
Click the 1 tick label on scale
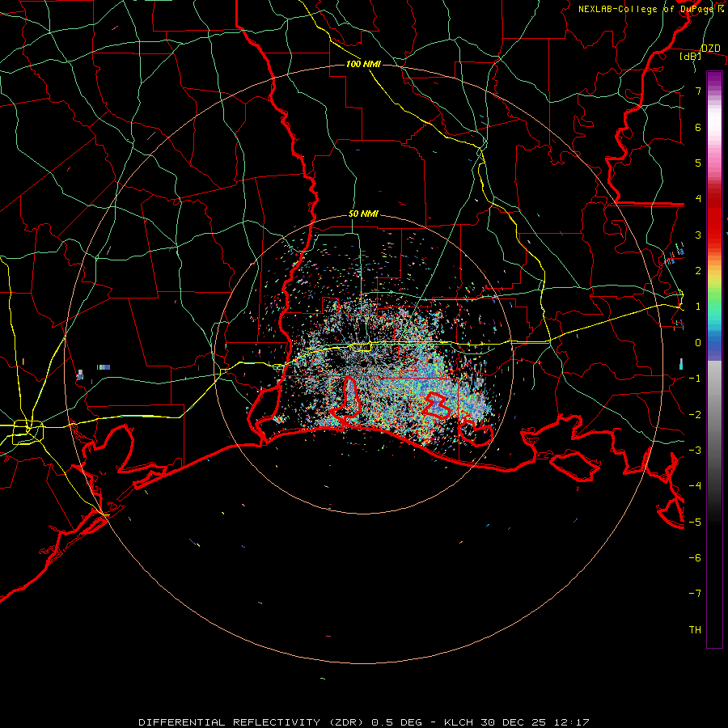click(698, 307)
